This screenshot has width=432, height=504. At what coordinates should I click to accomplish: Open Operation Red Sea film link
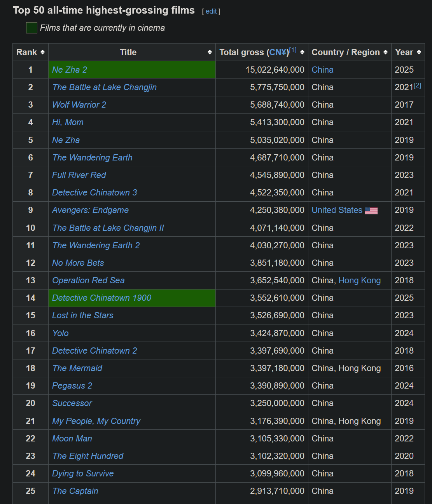(x=88, y=281)
